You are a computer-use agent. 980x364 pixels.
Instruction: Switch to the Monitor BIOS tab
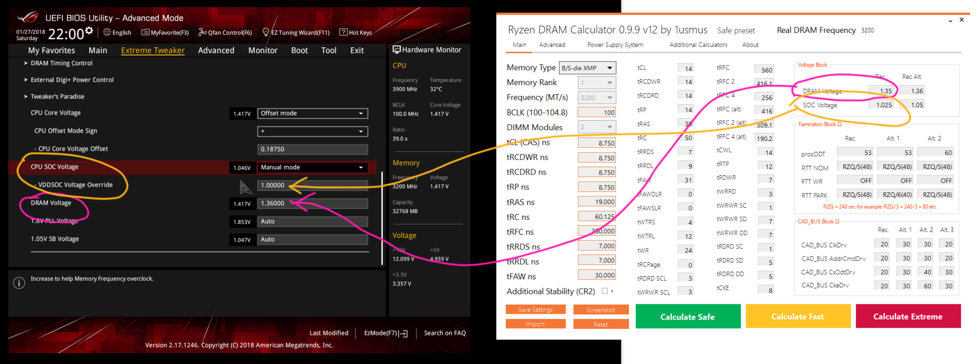(x=263, y=50)
